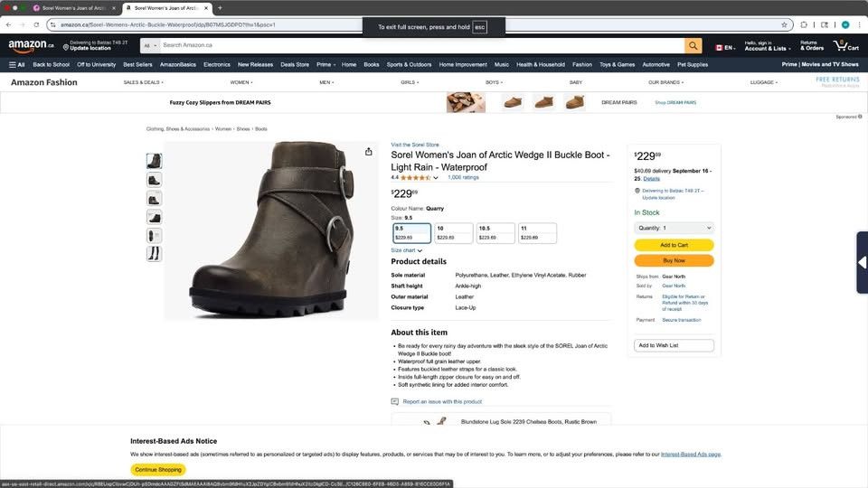The image size is (868, 488).
Task: Go to Electronics nav item
Action: [x=216, y=65]
